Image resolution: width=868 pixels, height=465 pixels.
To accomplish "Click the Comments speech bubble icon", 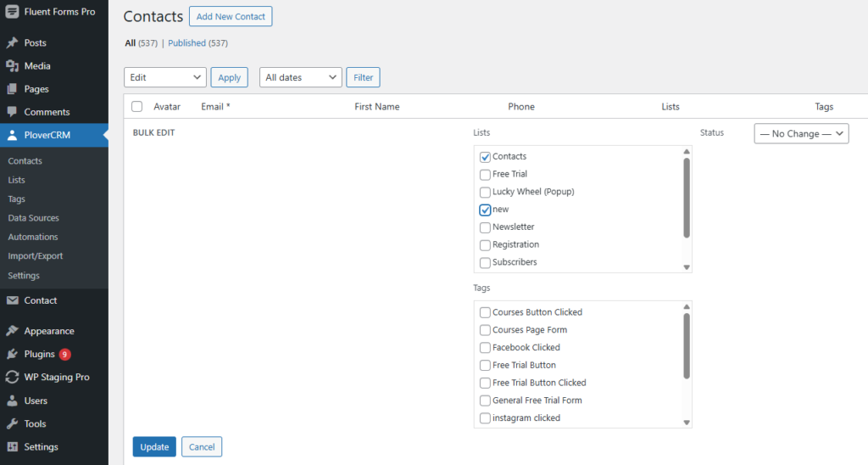I will coord(12,111).
